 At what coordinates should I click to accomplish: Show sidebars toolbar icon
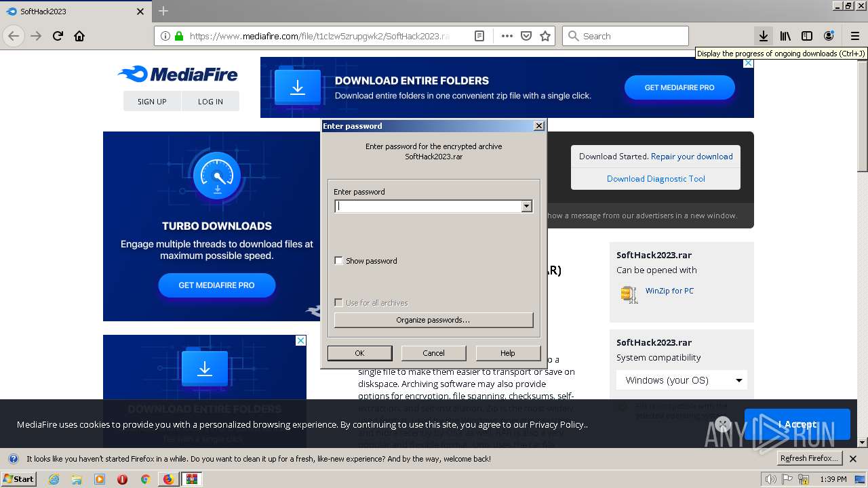click(807, 36)
